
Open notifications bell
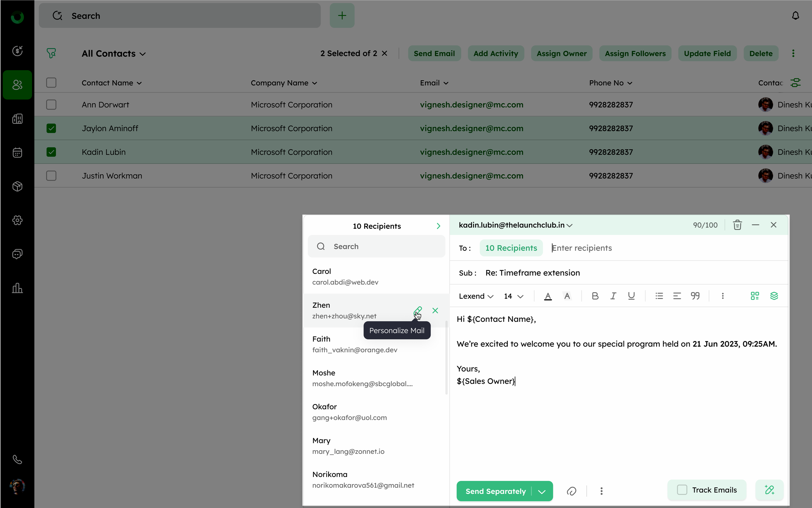click(795, 16)
